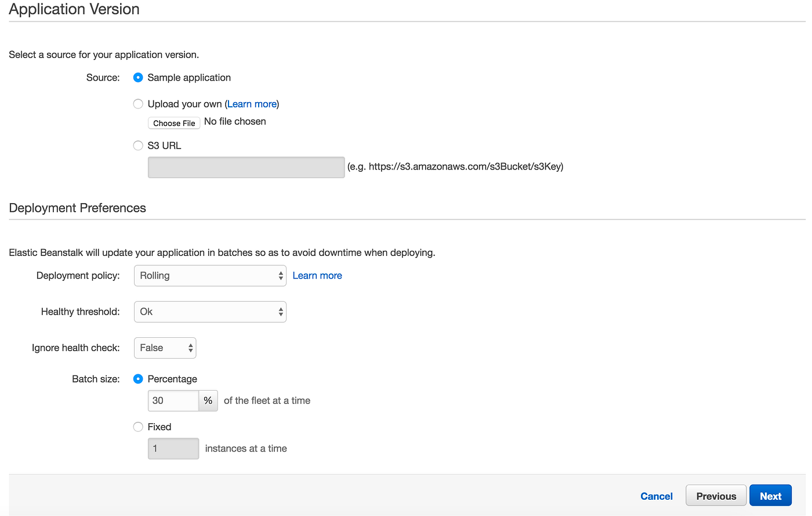Select the S3 URL source option
This screenshot has height=516, width=812.
[x=137, y=145]
